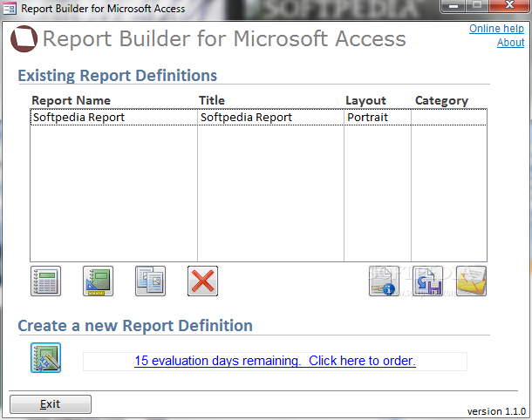This screenshot has width=532, height=420.
Task: Open the report preview icon button
Action: tap(46, 281)
